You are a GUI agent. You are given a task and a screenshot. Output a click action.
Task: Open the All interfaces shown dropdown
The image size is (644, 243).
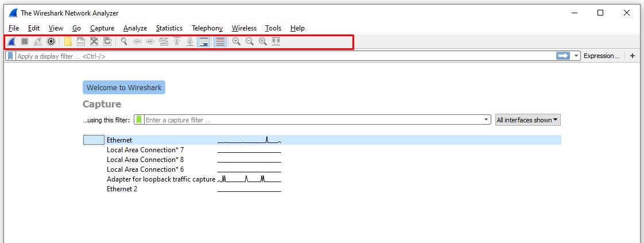(x=527, y=120)
